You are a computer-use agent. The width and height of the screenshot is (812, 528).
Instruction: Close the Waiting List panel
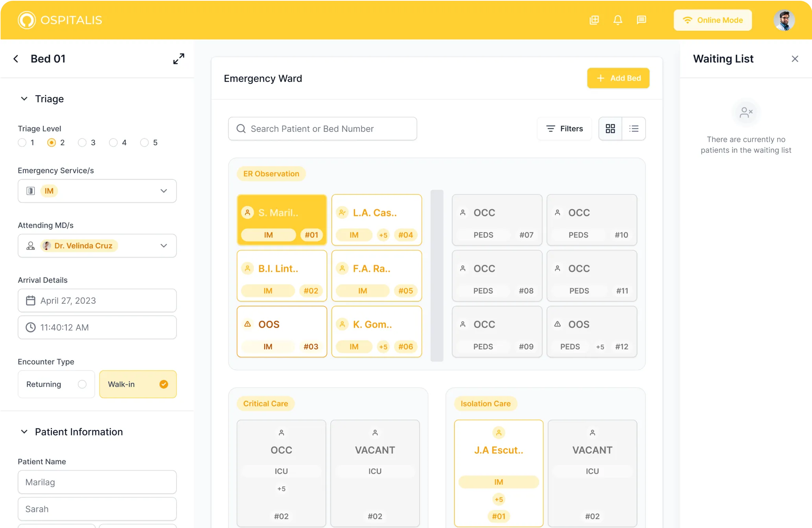[795, 59]
